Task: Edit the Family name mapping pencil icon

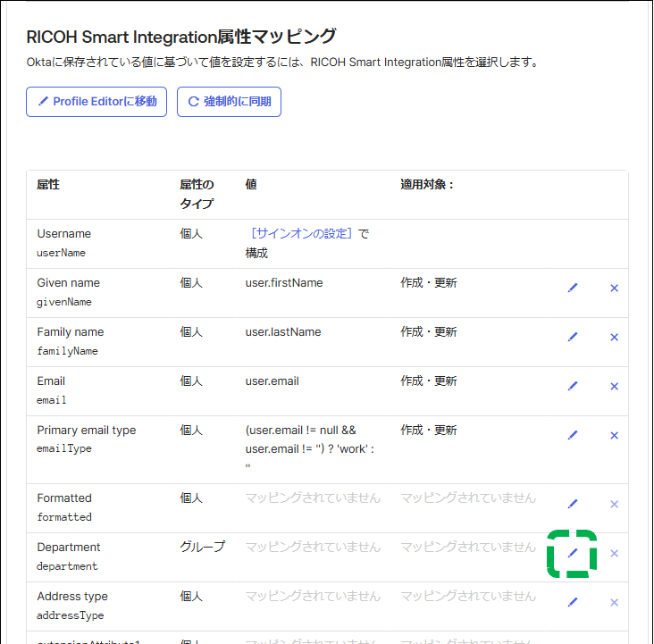Action: coord(573,337)
